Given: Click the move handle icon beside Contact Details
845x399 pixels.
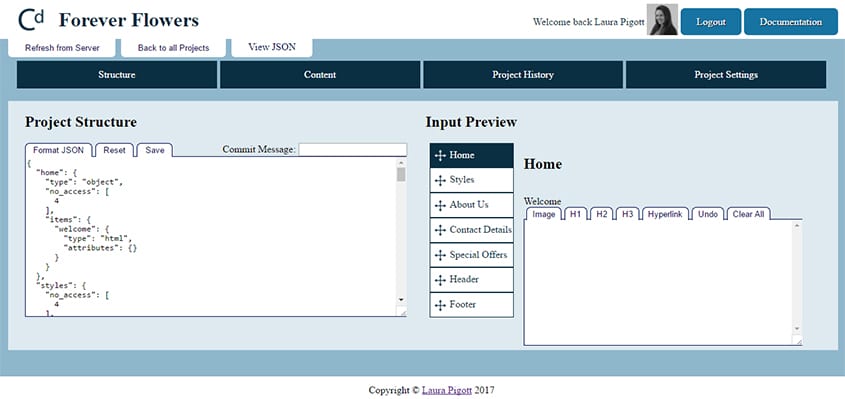Looking at the screenshot, I should (440, 230).
